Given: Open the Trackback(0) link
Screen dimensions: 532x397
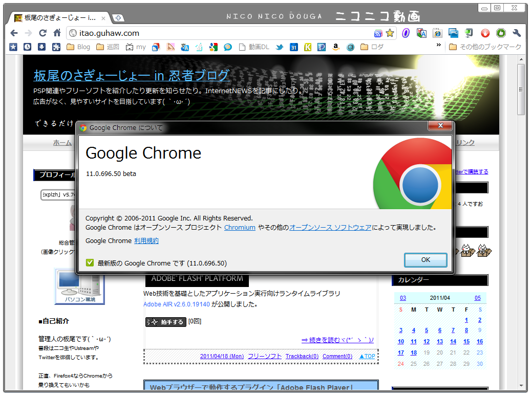Looking at the screenshot, I should (302, 356).
